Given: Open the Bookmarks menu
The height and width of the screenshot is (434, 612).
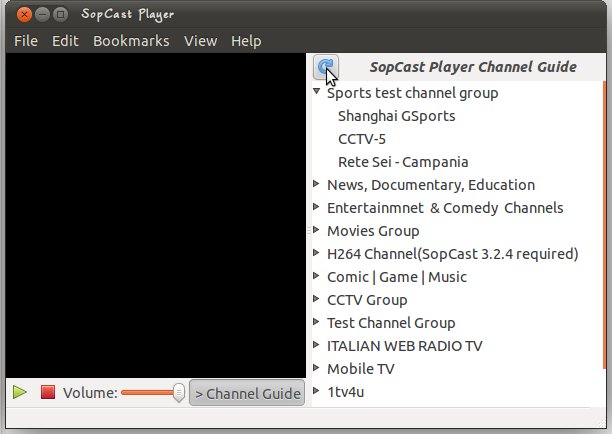Looking at the screenshot, I should (131, 41).
